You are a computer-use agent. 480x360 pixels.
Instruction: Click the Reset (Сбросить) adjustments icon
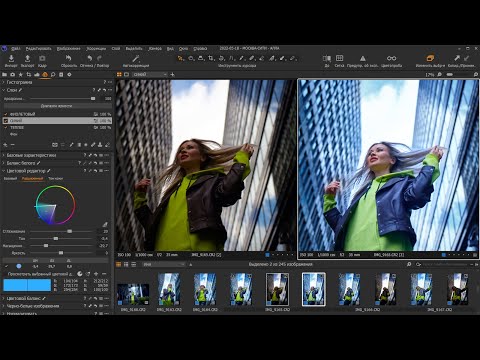point(69,59)
